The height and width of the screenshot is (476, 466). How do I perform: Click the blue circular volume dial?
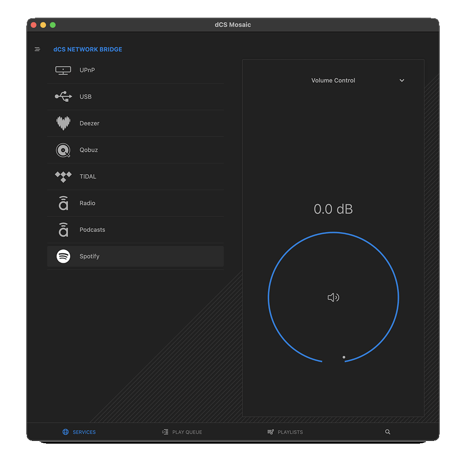point(268,297)
